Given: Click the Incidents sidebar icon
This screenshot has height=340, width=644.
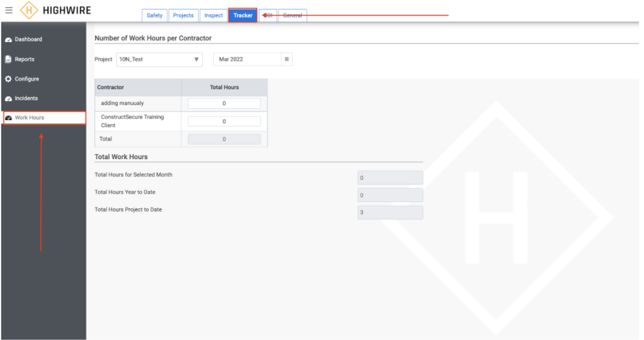Looking at the screenshot, I should pyautogui.click(x=8, y=98).
